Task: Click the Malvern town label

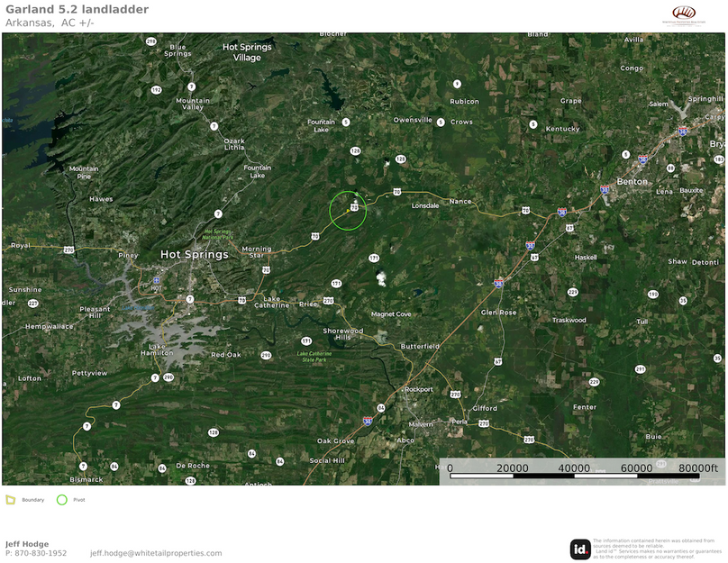Action: coord(420,423)
